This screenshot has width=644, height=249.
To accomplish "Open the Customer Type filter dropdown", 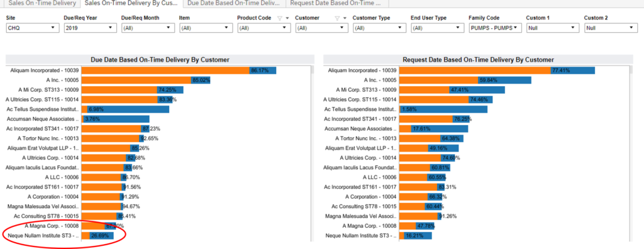I will click(x=379, y=28).
